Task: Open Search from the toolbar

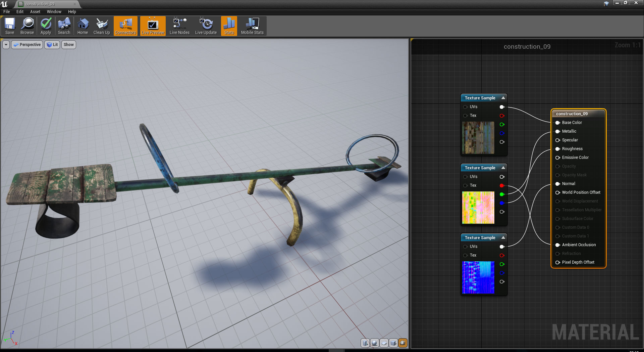Action: (64, 26)
